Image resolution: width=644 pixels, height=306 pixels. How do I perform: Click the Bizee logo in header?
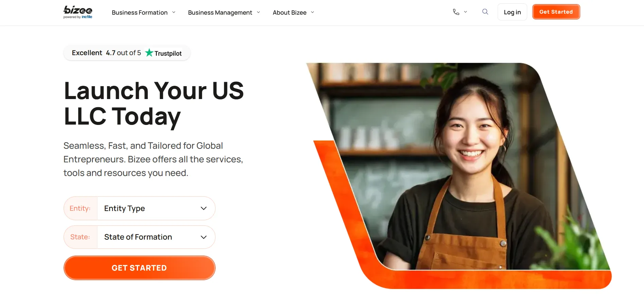point(78,12)
